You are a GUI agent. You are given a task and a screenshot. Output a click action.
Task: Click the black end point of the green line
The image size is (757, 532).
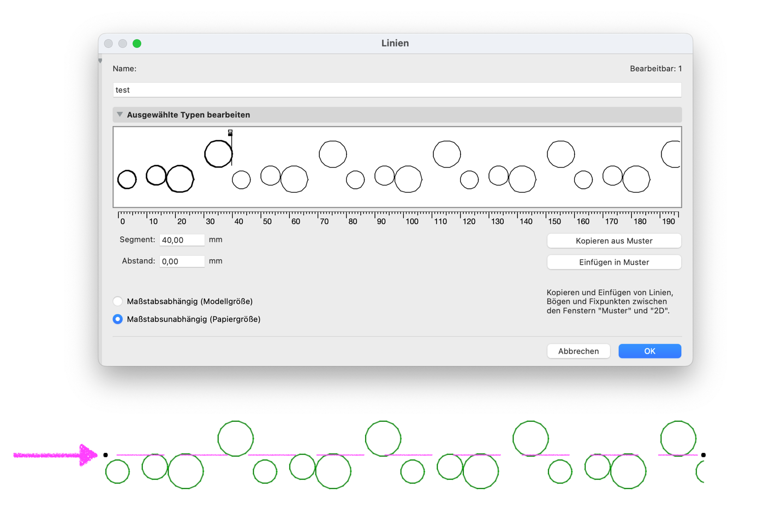pos(704,455)
